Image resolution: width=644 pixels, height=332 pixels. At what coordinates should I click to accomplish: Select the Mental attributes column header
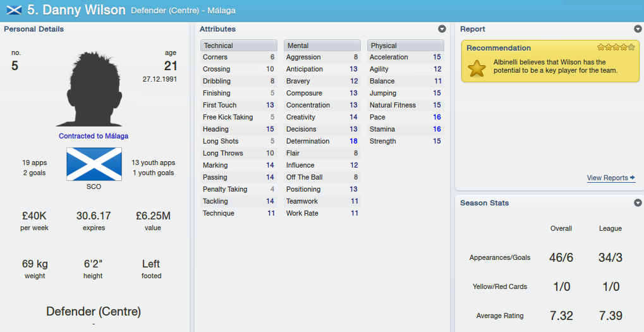pos(322,45)
